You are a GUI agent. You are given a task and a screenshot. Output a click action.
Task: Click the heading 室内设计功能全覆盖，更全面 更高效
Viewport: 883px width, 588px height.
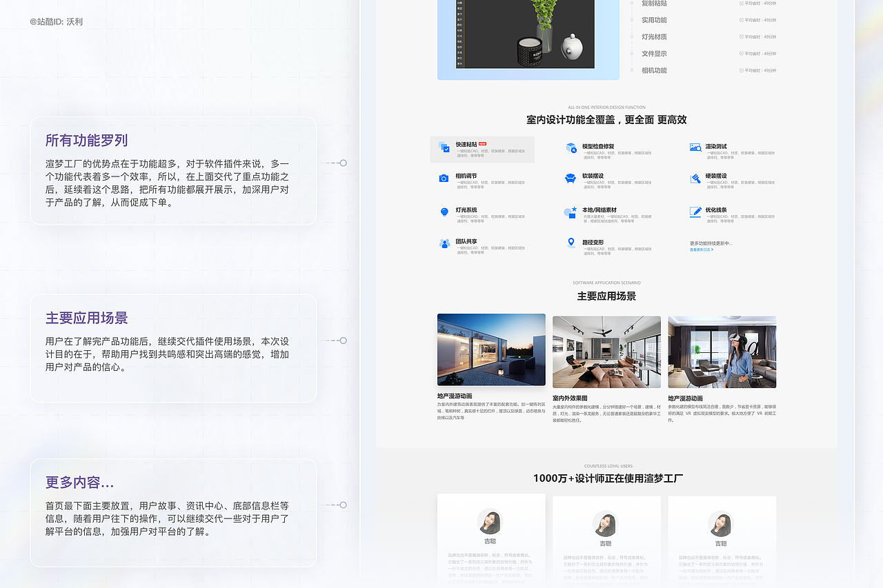tap(606, 120)
